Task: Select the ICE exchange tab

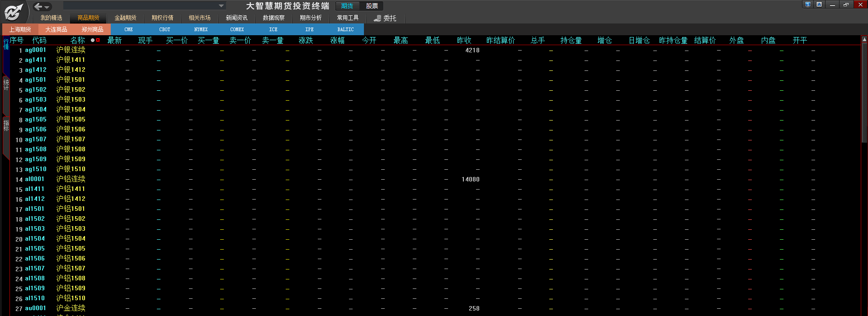Action: tap(274, 29)
